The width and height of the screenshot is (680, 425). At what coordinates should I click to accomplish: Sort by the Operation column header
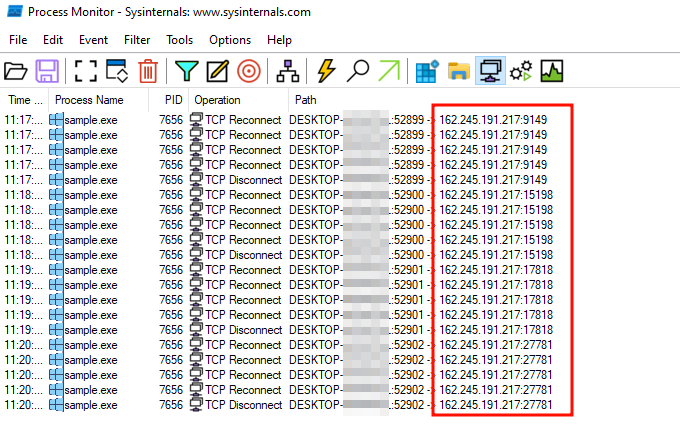point(217,100)
